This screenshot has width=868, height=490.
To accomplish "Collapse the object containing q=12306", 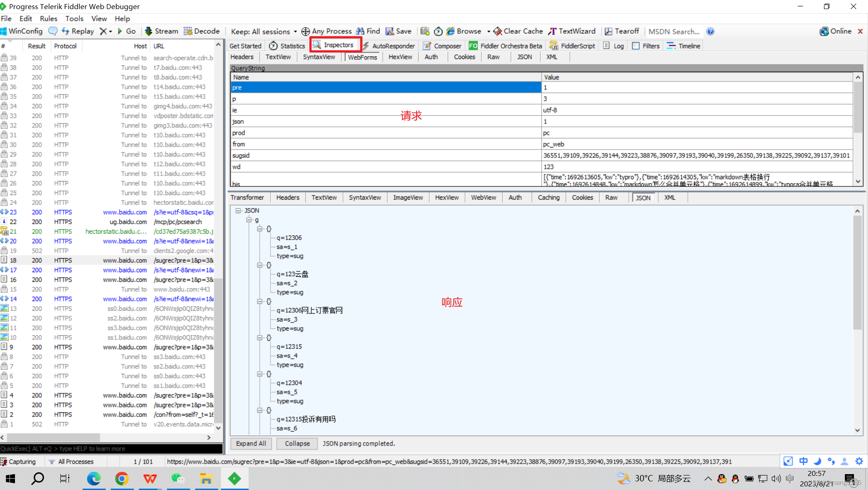I will click(260, 229).
